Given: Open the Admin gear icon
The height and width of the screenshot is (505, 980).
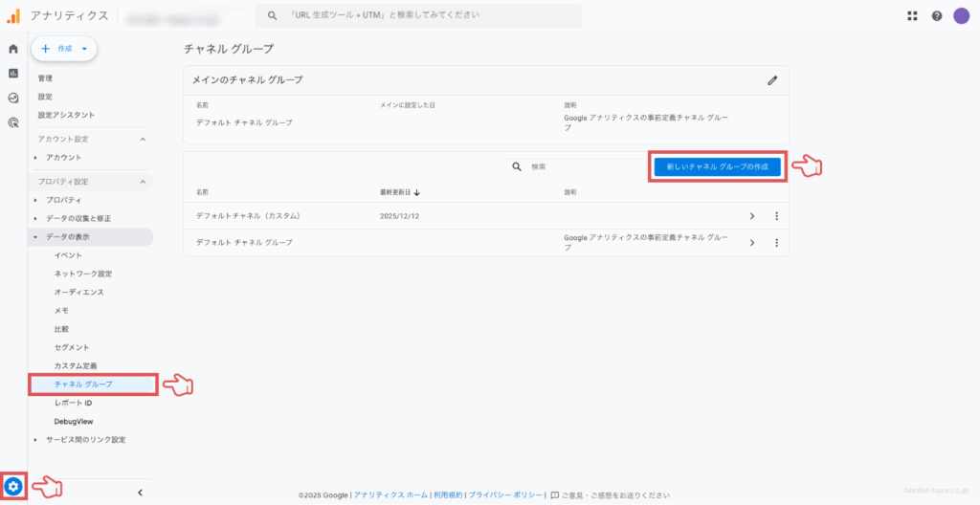Looking at the screenshot, I should coord(13,486).
